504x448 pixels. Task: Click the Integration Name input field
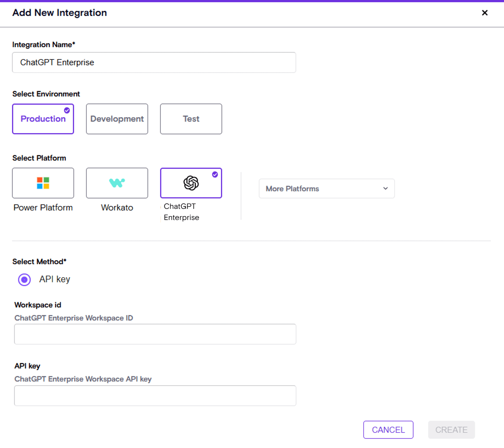154,62
